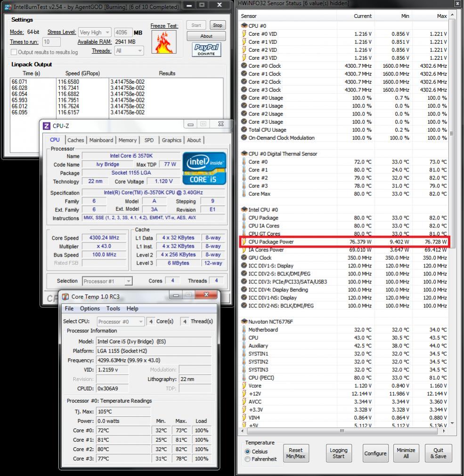Image resolution: width=464 pixels, height=476 pixels.
Task: Click the Configure button in HWiNFO
Action: (x=375, y=453)
